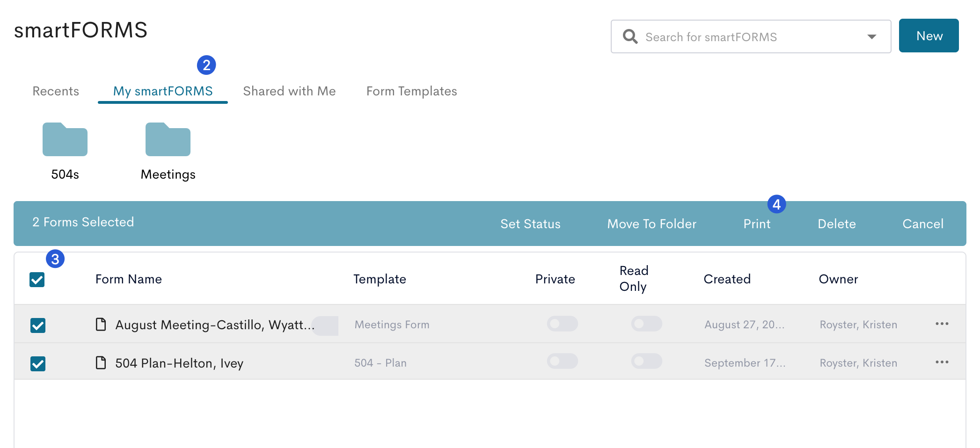Viewport: 980px width, 448px height.
Task: Uncheck the August Meeting-Castillo form checkbox
Action: [38, 325]
